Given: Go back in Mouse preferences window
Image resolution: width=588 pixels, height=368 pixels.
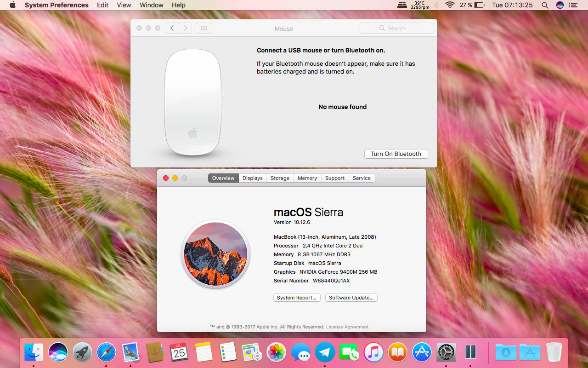Looking at the screenshot, I should 172,28.
